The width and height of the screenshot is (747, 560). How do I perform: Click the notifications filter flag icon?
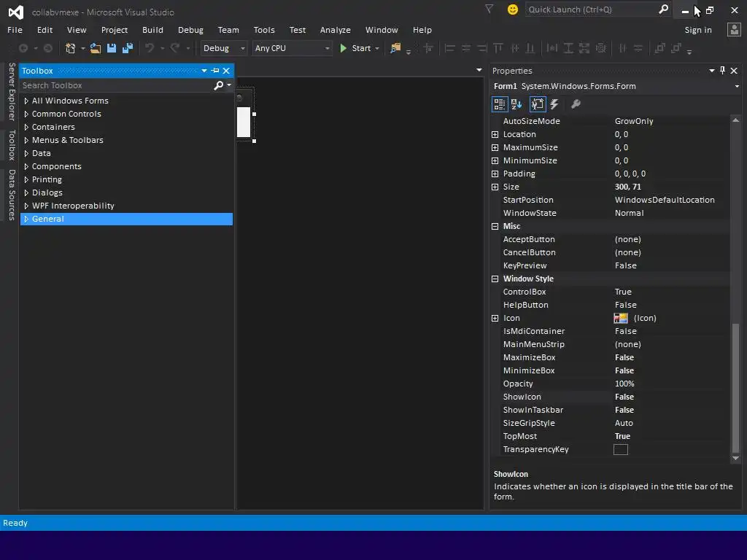point(489,9)
